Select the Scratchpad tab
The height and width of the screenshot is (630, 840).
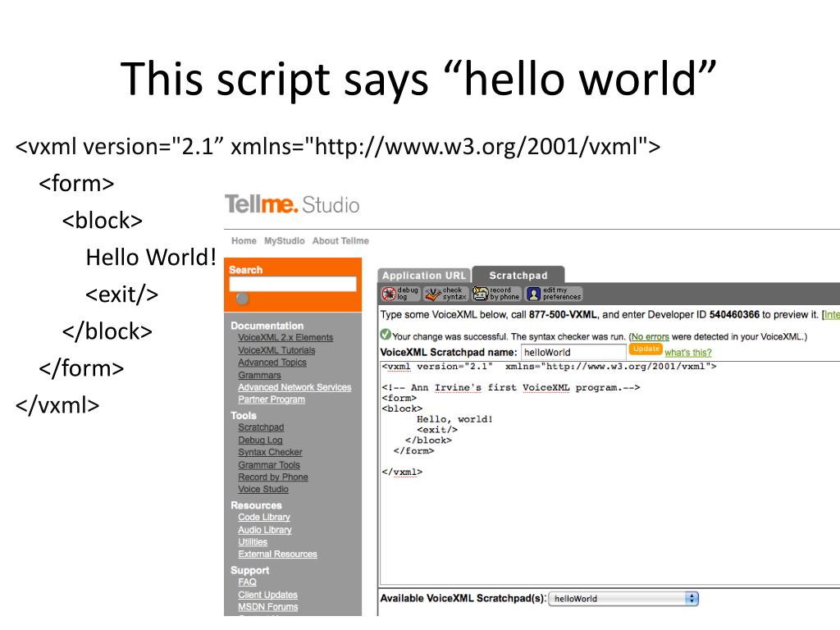coord(518,276)
